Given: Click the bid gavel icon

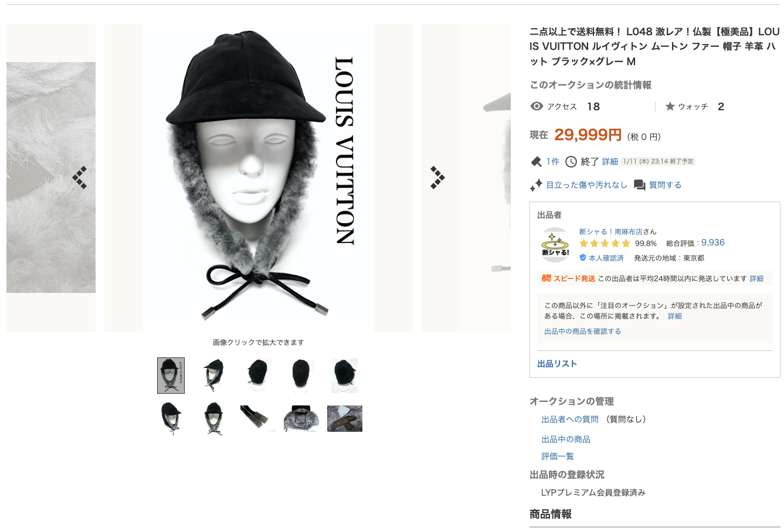Looking at the screenshot, I should [x=536, y=162].
